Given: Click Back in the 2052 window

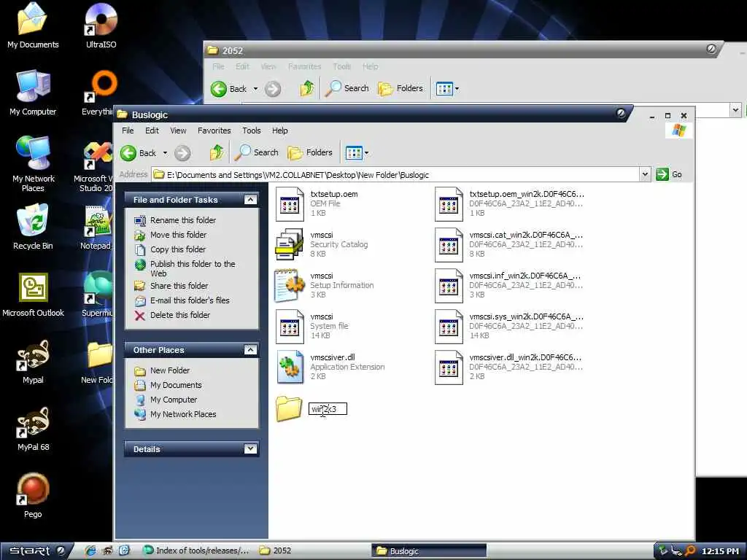Looking at the screenshot, I should tap(228, 89).
